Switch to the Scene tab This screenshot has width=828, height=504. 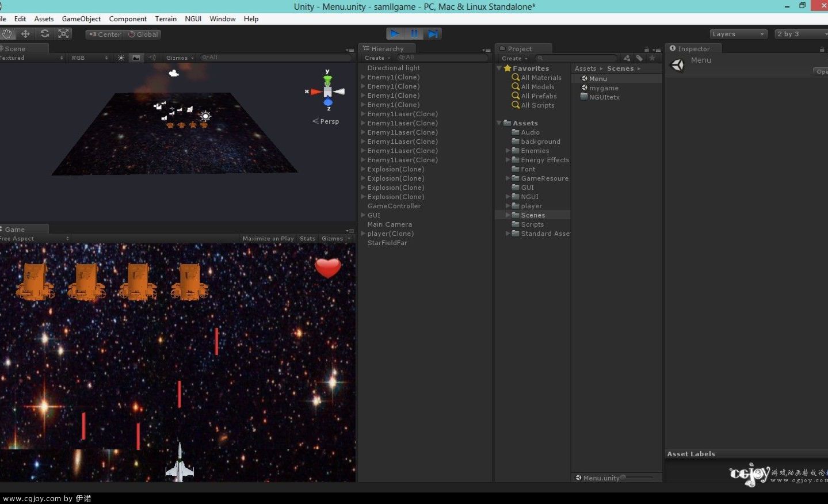pos(23,49)
